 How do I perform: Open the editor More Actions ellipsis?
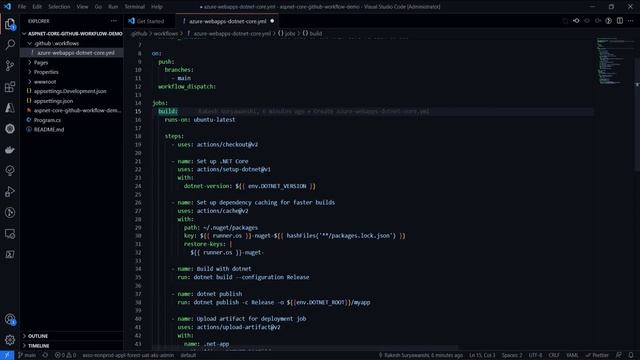coord(631,21)
